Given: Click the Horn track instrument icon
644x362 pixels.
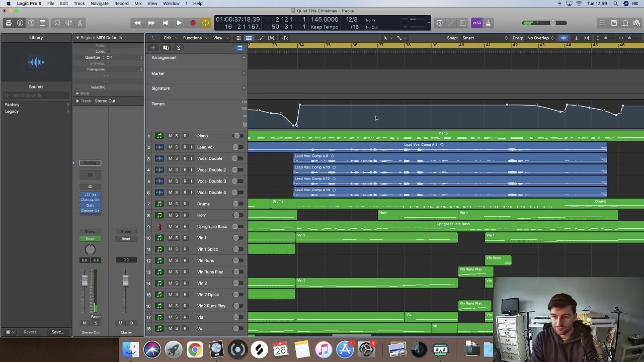Looking at the screenshot, I should pyautogui.click(x=159, y=215).
